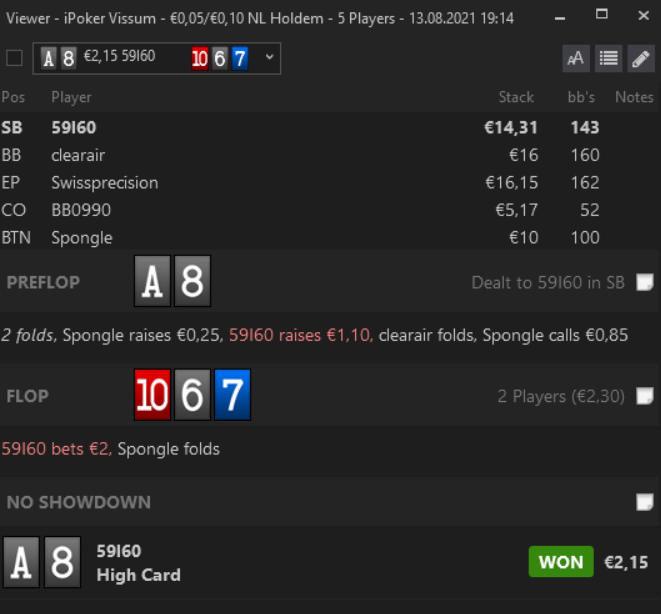Select player Swissprecision row
Viewport: 661px width, 614px height.
pyautogui.click(x=330, y=183)
